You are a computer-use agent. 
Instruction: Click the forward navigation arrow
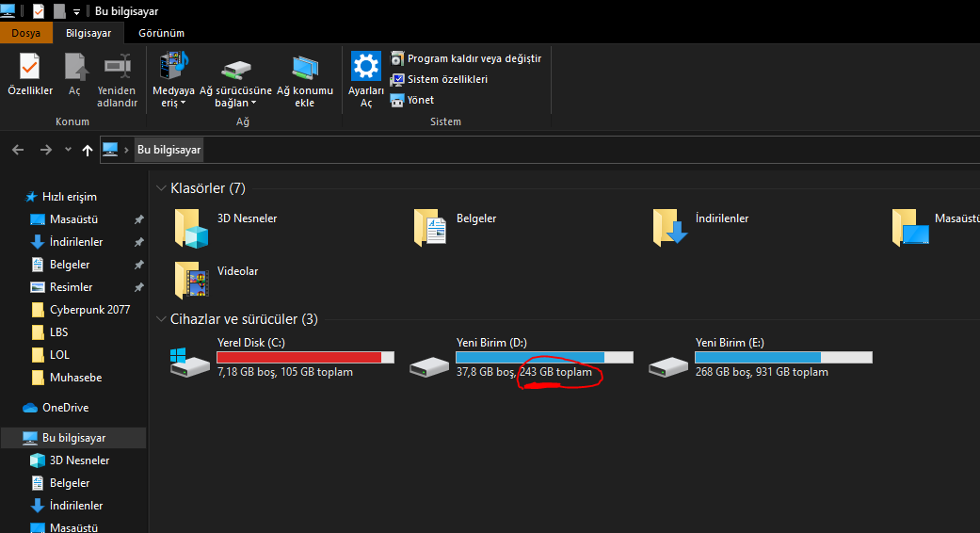[x=45, y=150]
